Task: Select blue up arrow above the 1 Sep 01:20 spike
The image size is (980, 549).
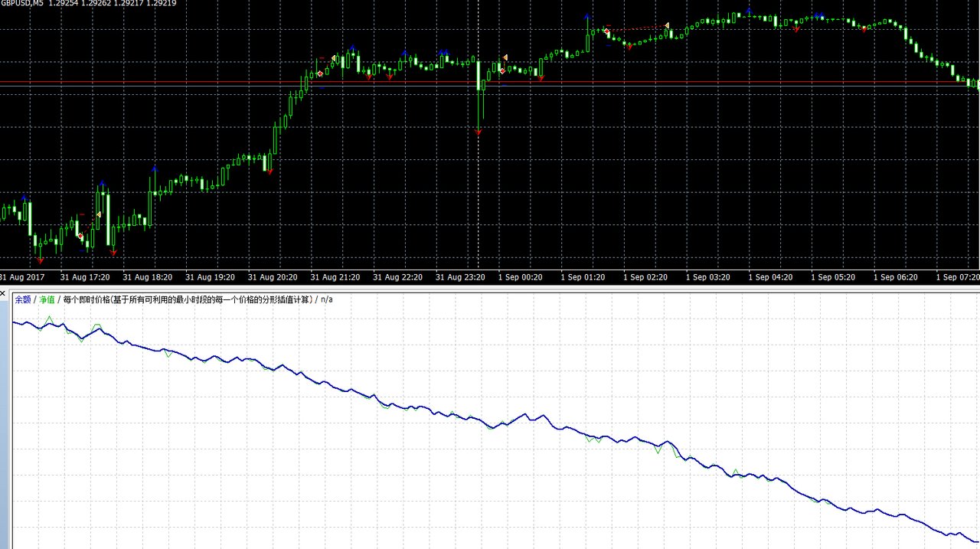Action: (x=587, y=15)
